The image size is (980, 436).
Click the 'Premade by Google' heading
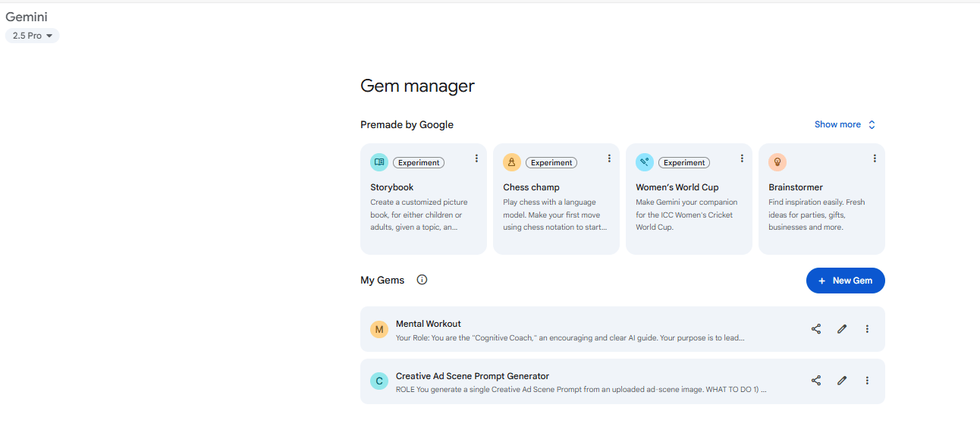pyautogui.click(x=407, y=124)
